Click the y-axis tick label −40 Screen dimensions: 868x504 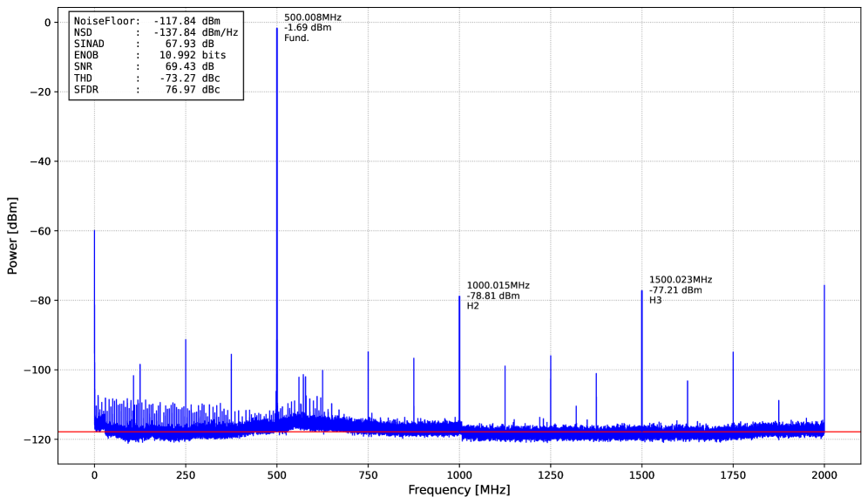pyautogui.click(x=40, y=161)
